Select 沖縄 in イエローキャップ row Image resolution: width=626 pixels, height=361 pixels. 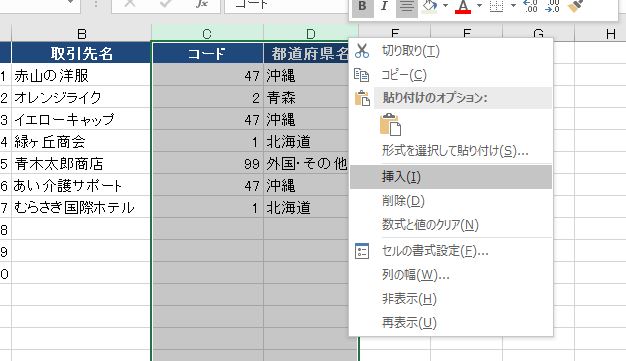pos(307,119)
